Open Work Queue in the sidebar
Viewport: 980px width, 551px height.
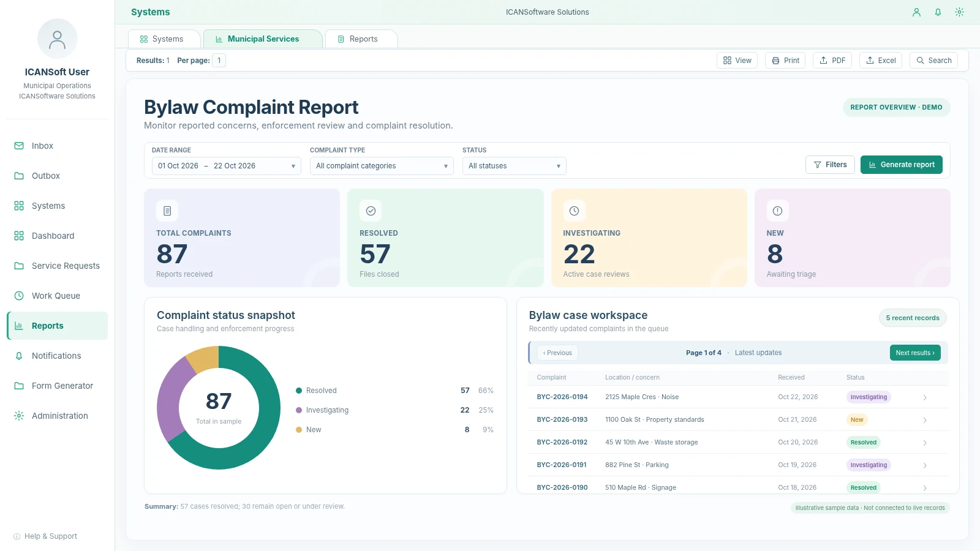tap(57, 296)
